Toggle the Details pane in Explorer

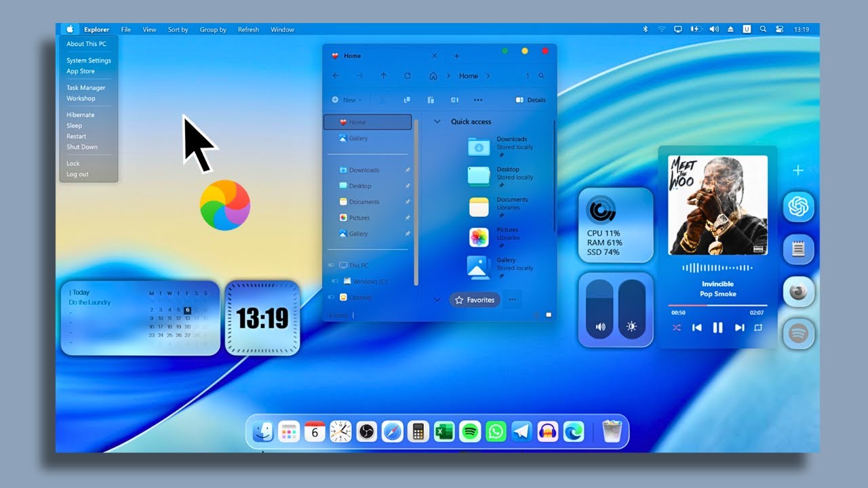[x=530, y=100]
